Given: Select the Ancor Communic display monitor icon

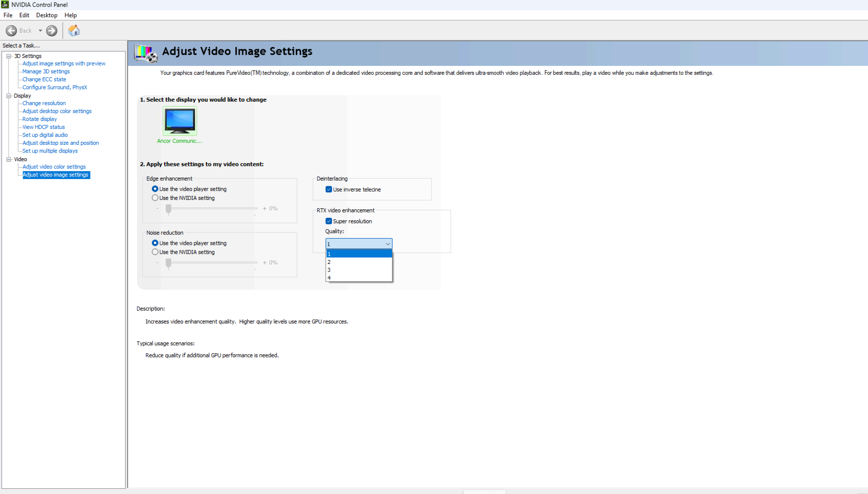Looking at the screenshot, I should [x=180, y=121].
